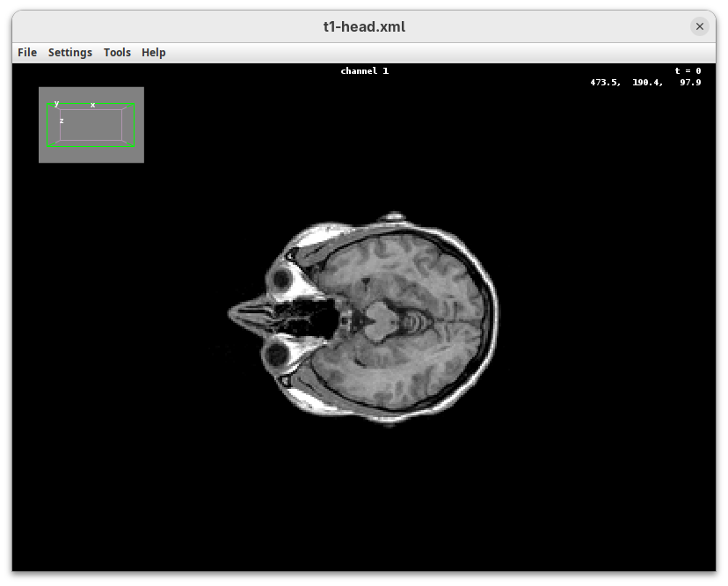728x586 pixels.
Task: Close the t1-head.xml window
Action: pyautogui.click(x=700, y=26)
